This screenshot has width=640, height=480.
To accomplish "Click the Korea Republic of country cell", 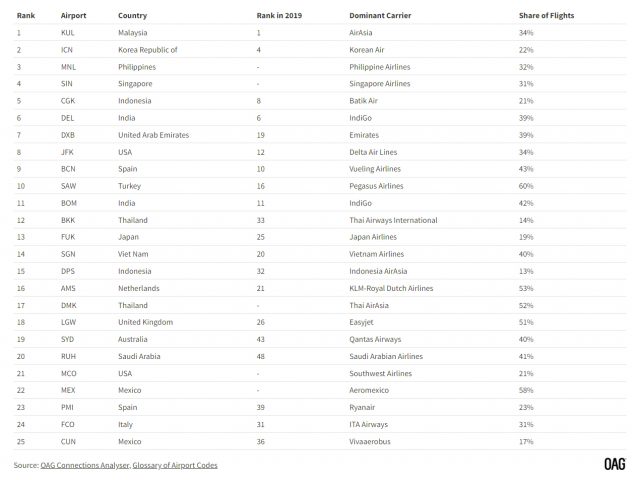I will click(147, 50).
